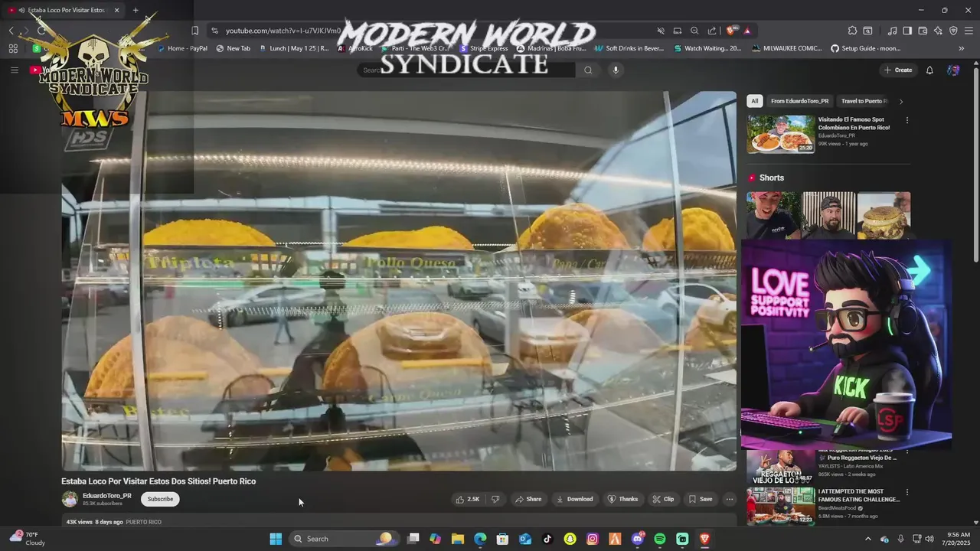Click the picture-in-picture screen icon in address bar
Screen dimensions: 980x551
[x=678, y=31]
